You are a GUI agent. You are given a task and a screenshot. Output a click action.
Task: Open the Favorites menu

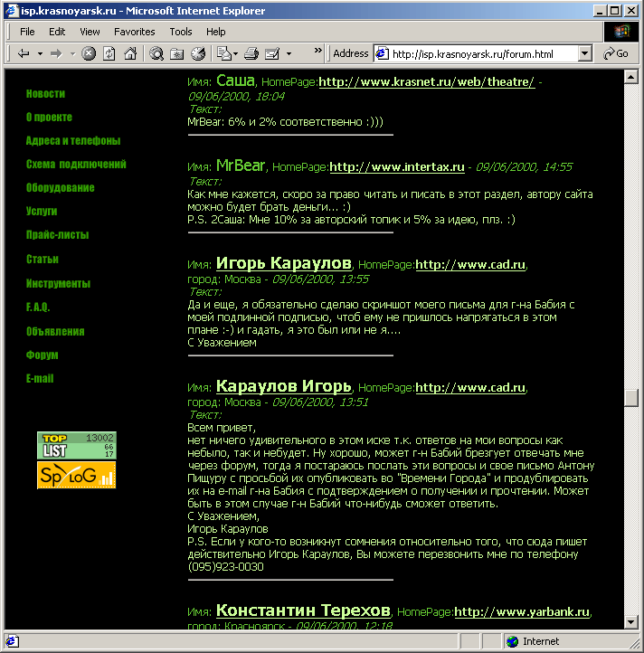(135, 32)
